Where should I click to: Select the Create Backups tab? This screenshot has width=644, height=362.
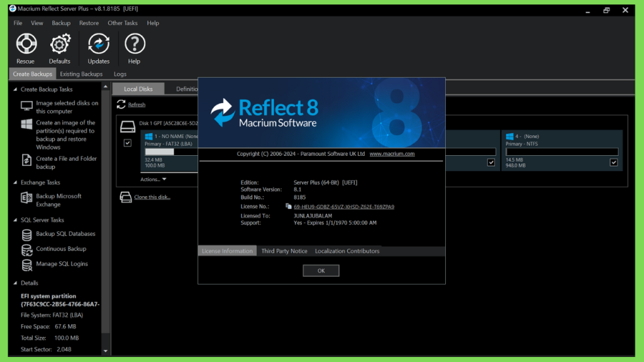33,74
